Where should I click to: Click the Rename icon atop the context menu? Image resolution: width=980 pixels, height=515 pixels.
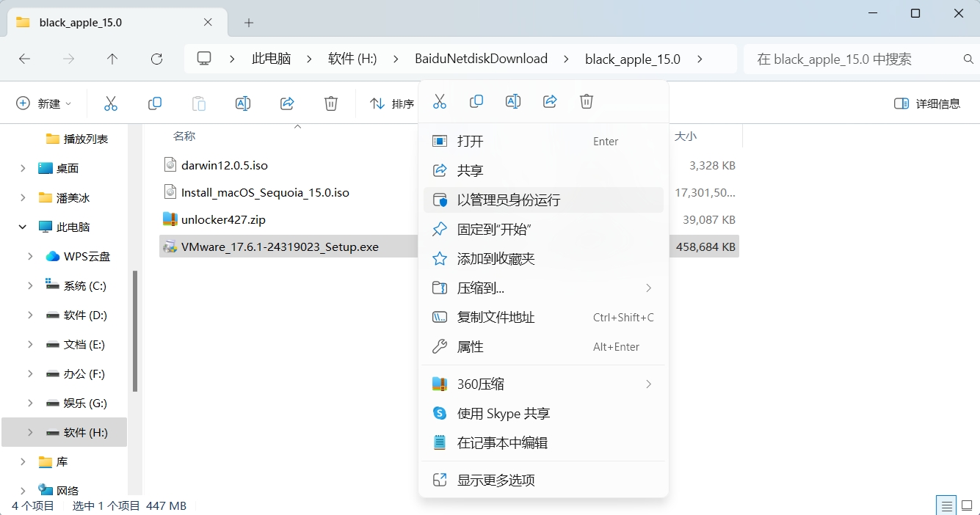tap(513, 101)
